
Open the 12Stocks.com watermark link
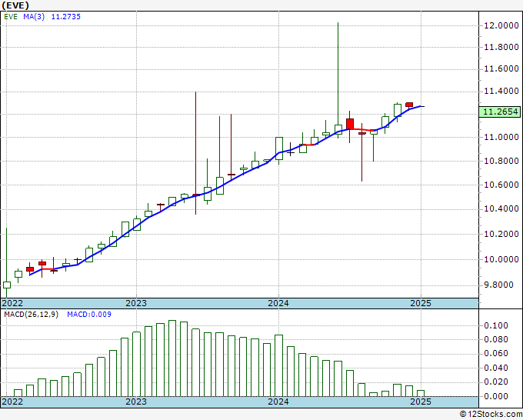click(x=490, y=414)
